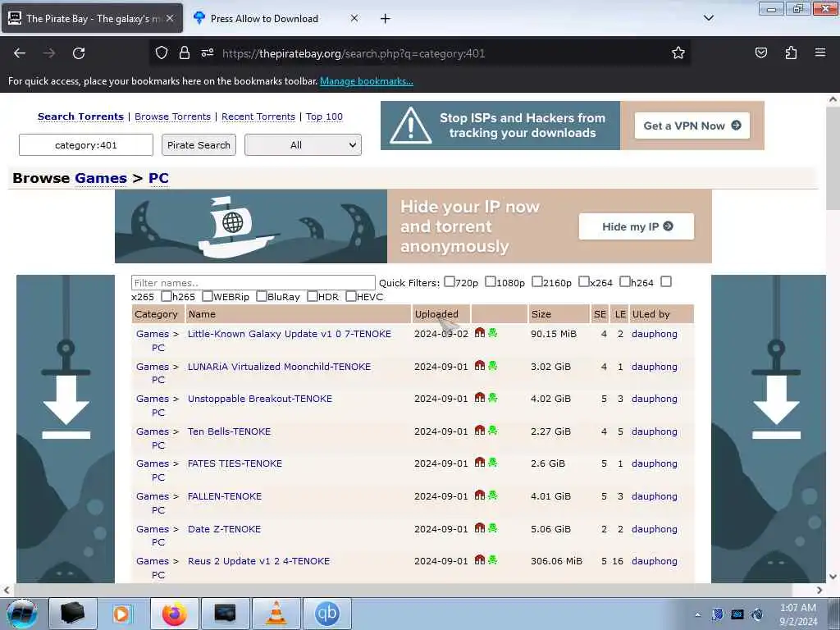
Task: Click the category:401 search box
Action: [85, 144]
